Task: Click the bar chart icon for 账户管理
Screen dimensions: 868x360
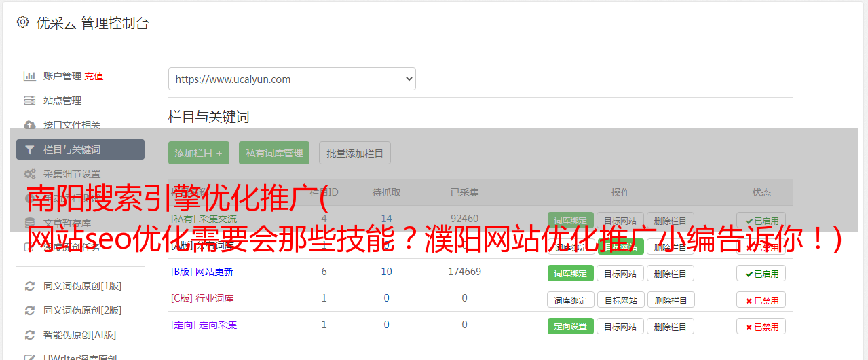Action: (x=29, y=76)
